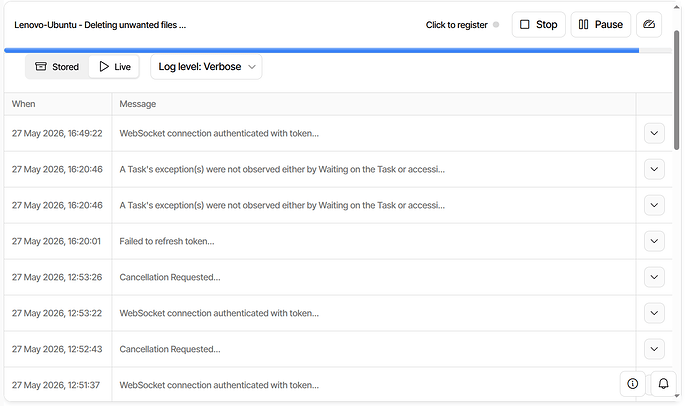
Task: Expand the second 16:20:46 Task's exception row
Action: tap(654, 205)
